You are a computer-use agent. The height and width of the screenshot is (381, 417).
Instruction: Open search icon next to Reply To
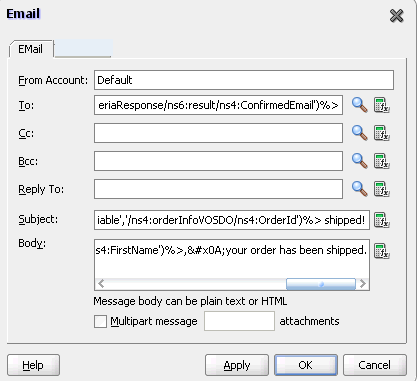(360, 189)
